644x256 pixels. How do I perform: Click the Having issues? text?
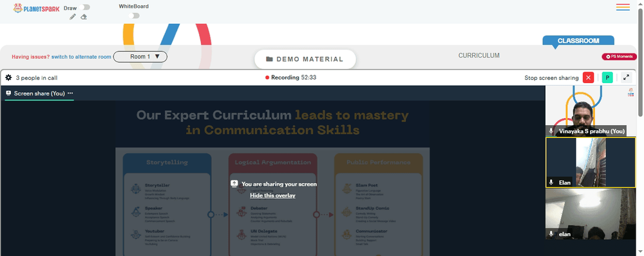click(x=31, y=57)
